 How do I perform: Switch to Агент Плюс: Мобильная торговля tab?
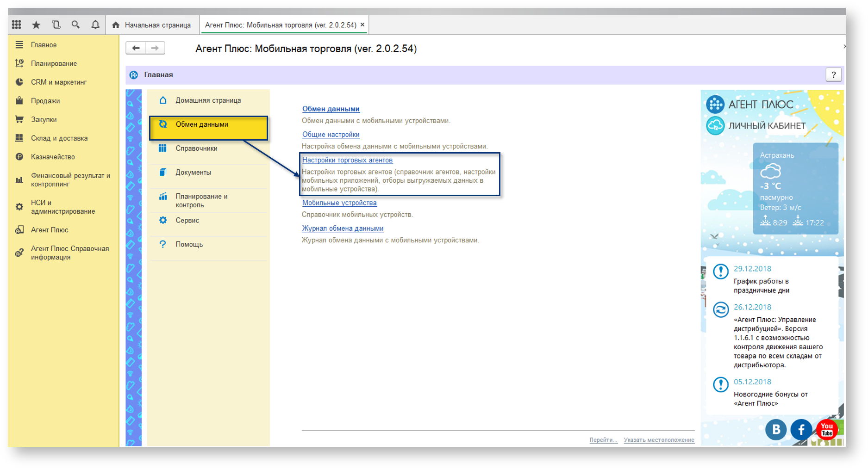(281, 25)
